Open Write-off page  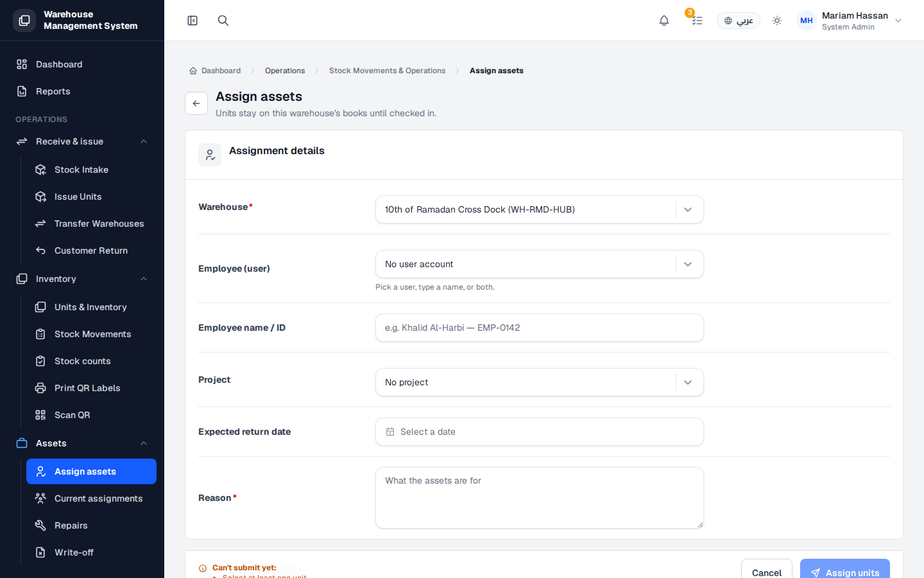91,552
